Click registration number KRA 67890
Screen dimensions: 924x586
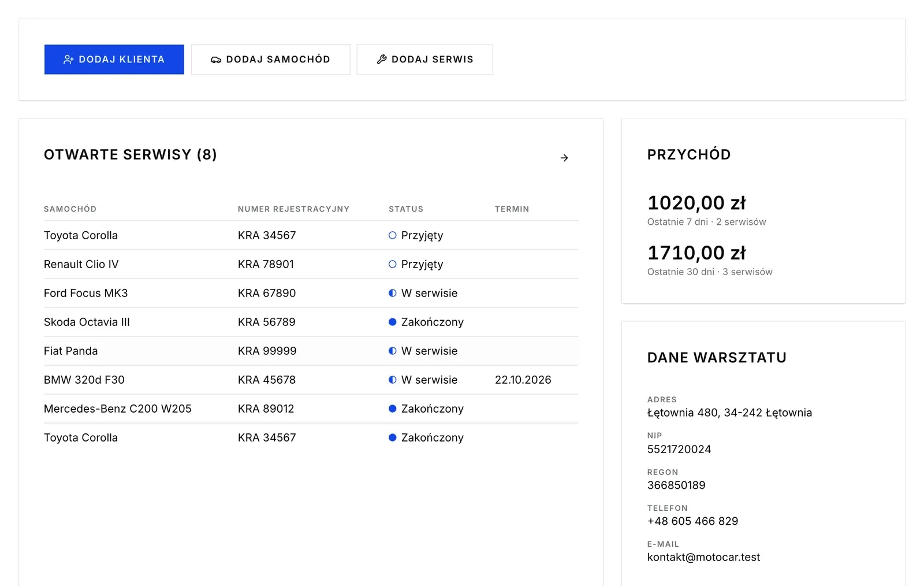pos(267,293)
